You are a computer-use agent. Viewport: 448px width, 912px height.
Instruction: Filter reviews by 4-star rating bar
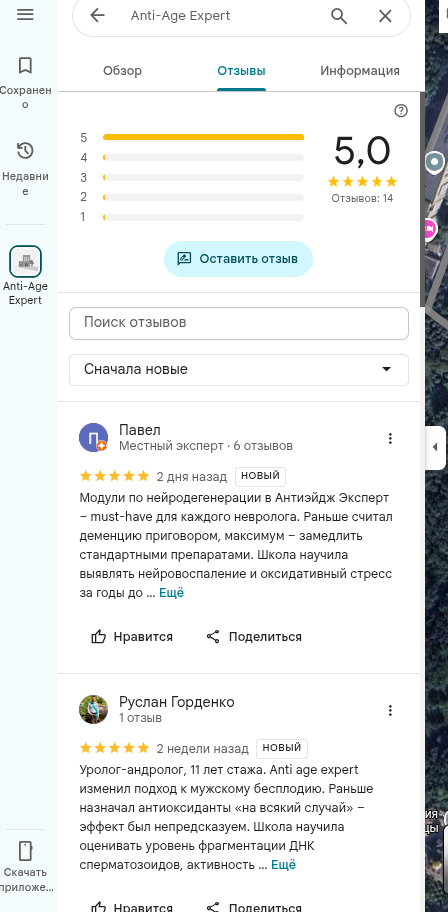[x=203, y=158]
